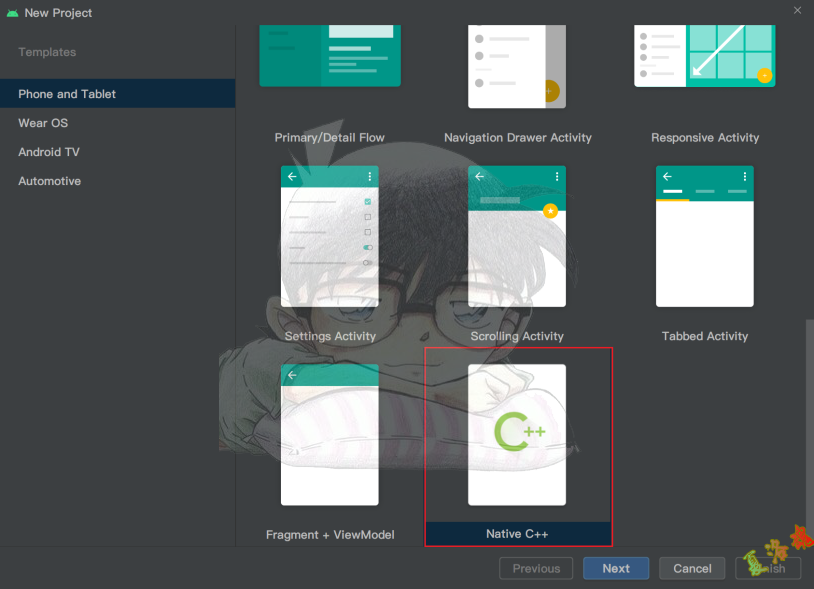Click the template list vertical scrollbar
Screen dimensions: 814x589
click(809, 430)
